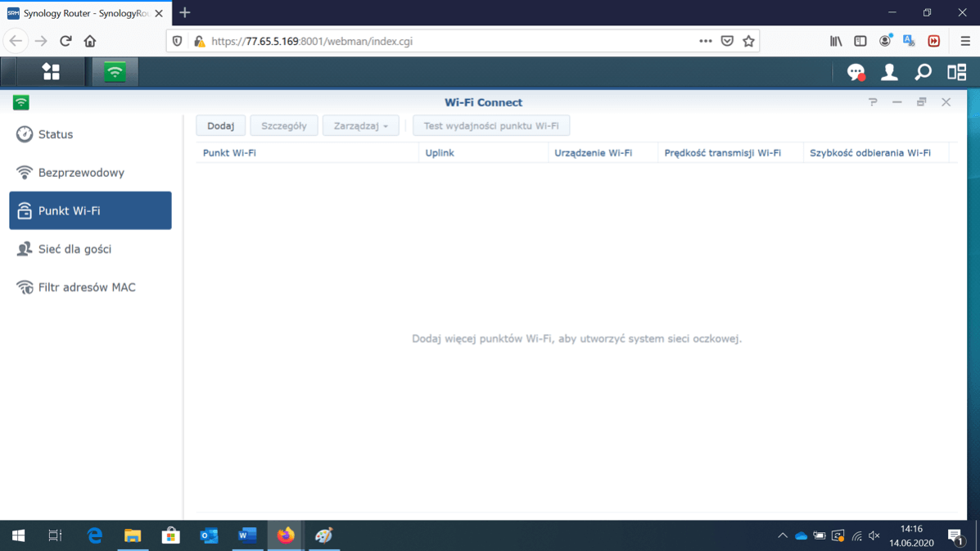Open Firefox page actions three-dot menu
This screenshot has width=980, height=551.
point(705,41)
